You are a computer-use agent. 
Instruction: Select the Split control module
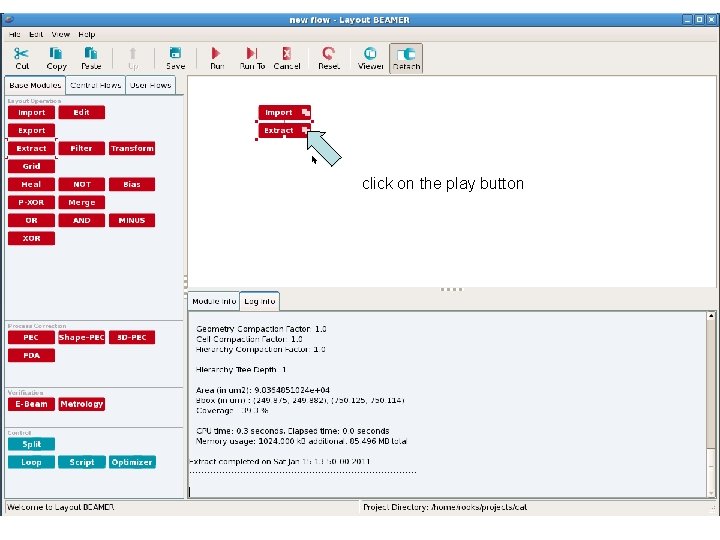click(x=31, y=444)
